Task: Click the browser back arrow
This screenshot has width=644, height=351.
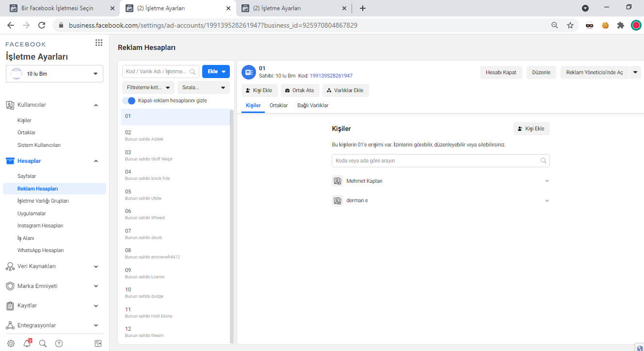Action: 11,25
